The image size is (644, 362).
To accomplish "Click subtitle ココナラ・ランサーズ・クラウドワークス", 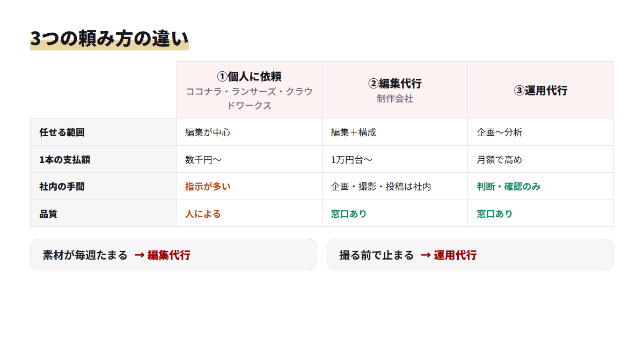I will click(249, 99).
